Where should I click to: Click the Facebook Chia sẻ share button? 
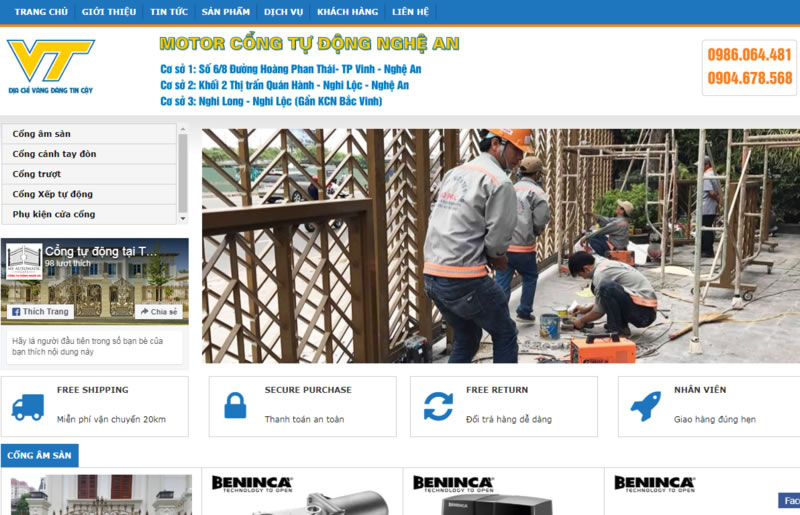click(159, 311)
